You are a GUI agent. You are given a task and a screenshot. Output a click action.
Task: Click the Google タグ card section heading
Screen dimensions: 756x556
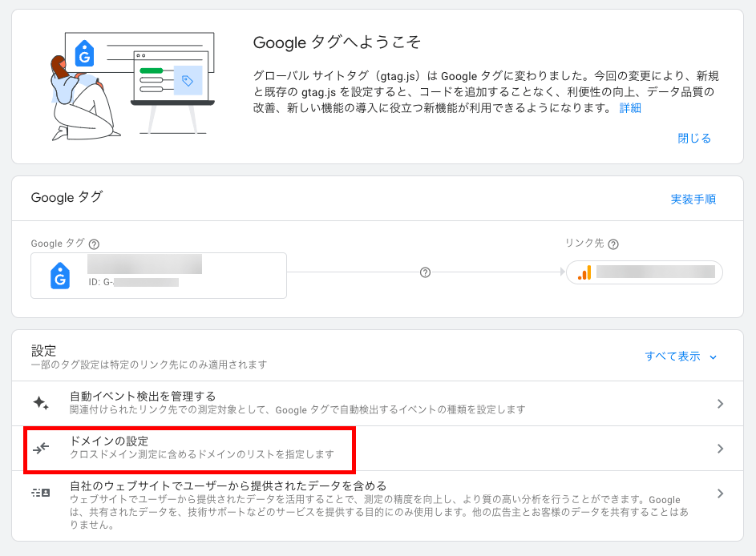pos(67,197)
